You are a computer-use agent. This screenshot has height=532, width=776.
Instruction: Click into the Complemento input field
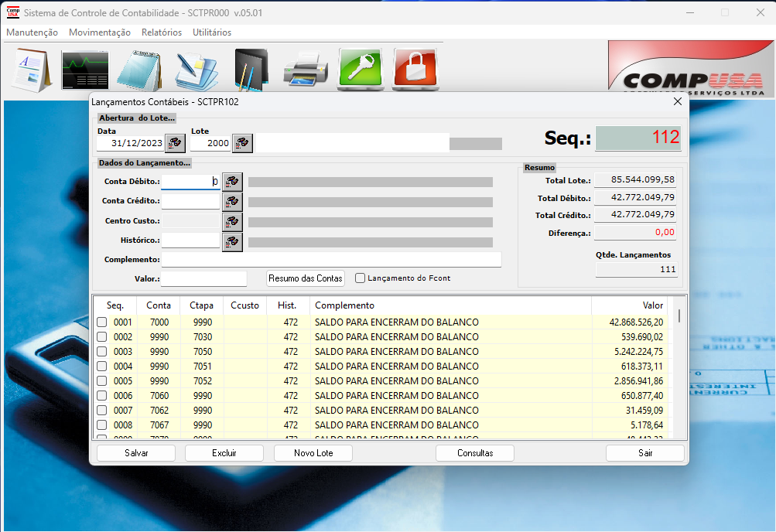[331, 260]
